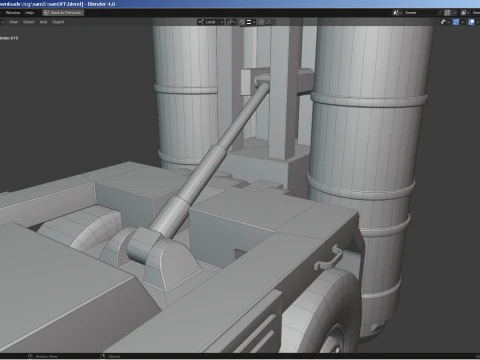Image resolution: width=480 pixels, height=360 pixels.
Task: Click the Back to Previous button
Action: click(x=63, y=13)
